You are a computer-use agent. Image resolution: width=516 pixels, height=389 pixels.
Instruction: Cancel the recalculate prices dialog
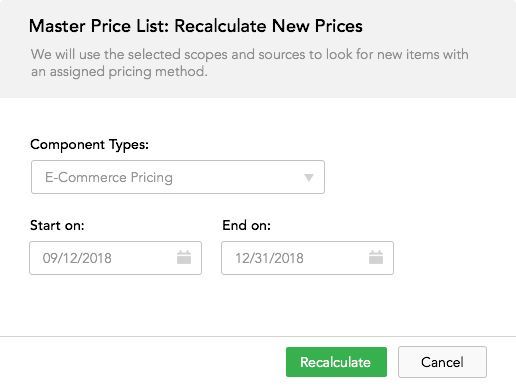pos(442,362)
